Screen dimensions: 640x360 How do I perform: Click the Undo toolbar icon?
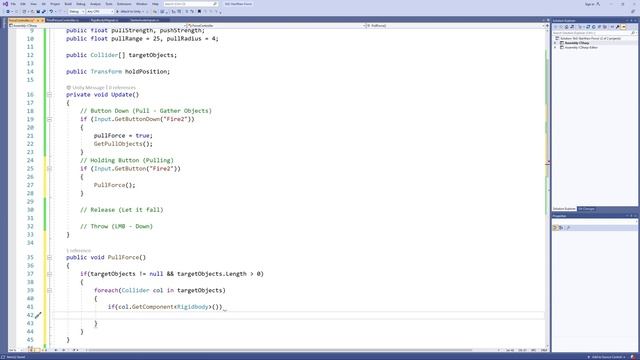(x=51, y=11)
